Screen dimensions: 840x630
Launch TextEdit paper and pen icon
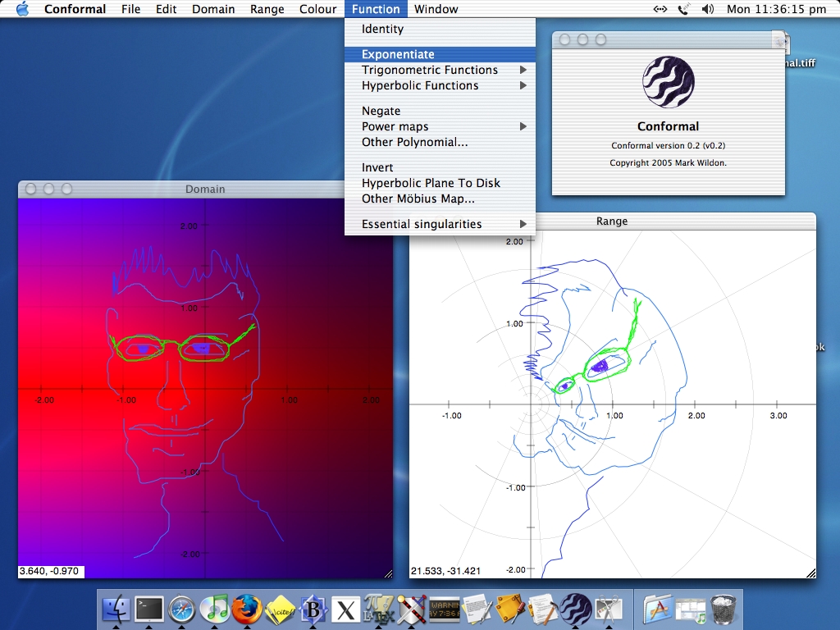477,609
